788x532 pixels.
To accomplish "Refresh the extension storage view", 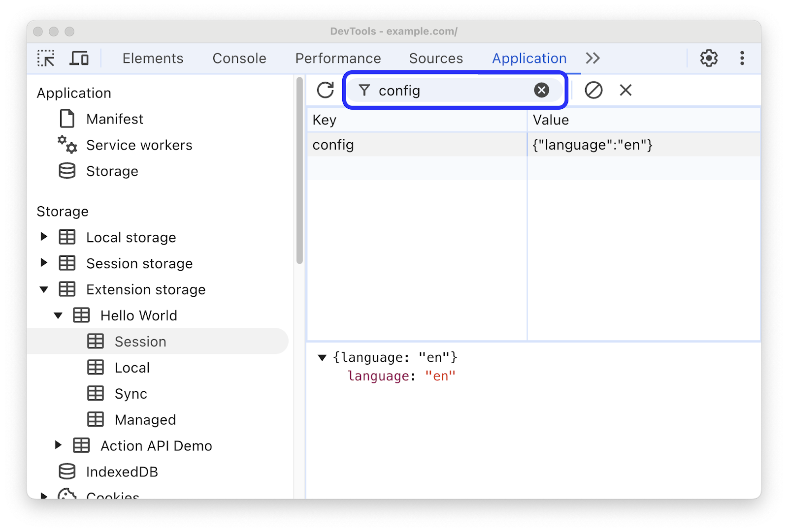I will [325, 90].
